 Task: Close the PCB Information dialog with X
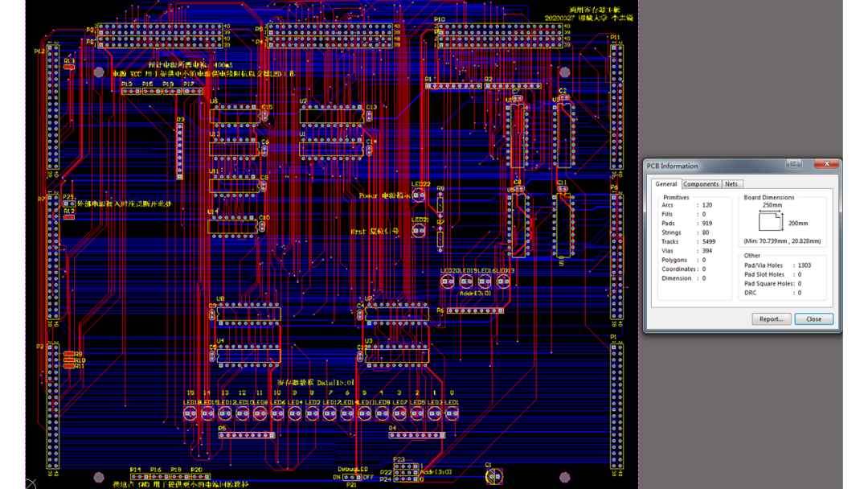pyautogui.click(x=827, y=164)
